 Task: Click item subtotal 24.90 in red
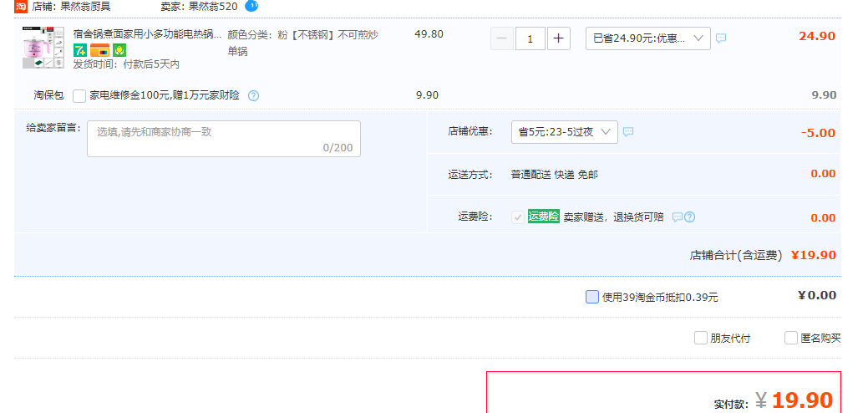pos(817,37)
